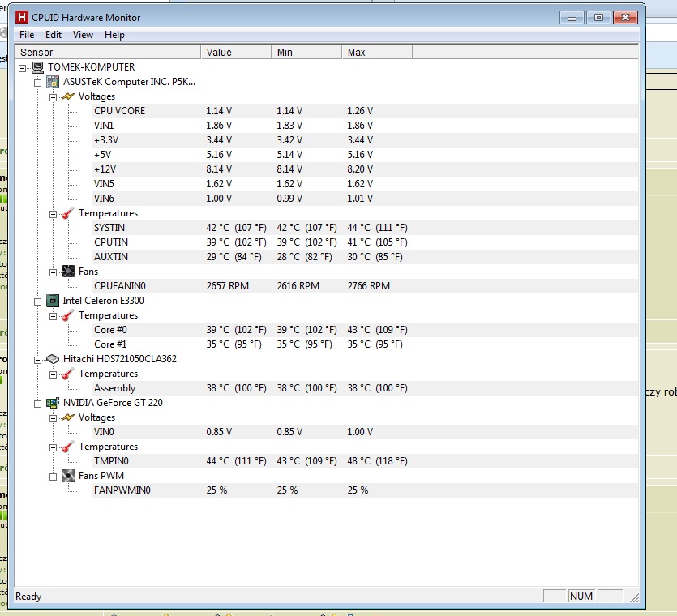Click the window resize grip corner
The width and height of the screenshot is (677, 616).
634,597
